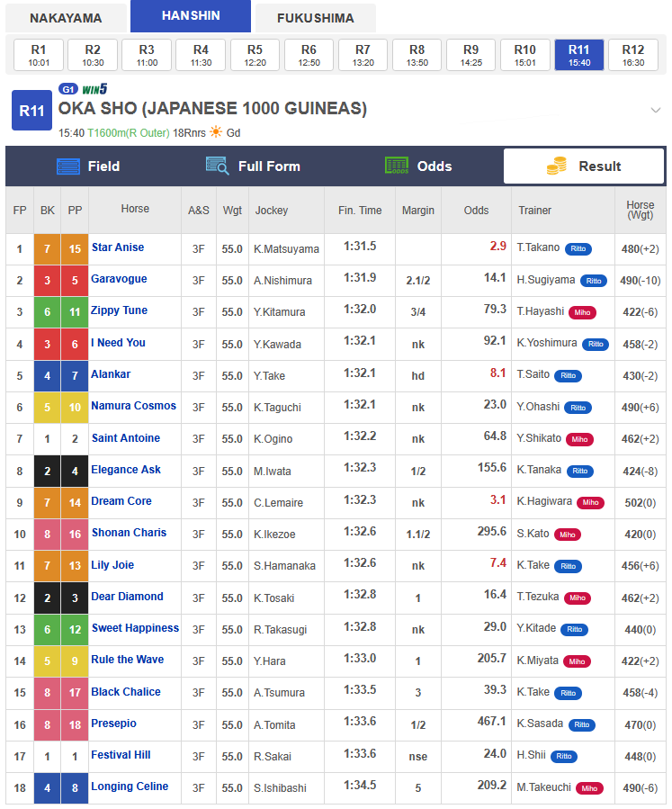
Task: Click jockey C.Lemaire name
Action: [279, 503]
